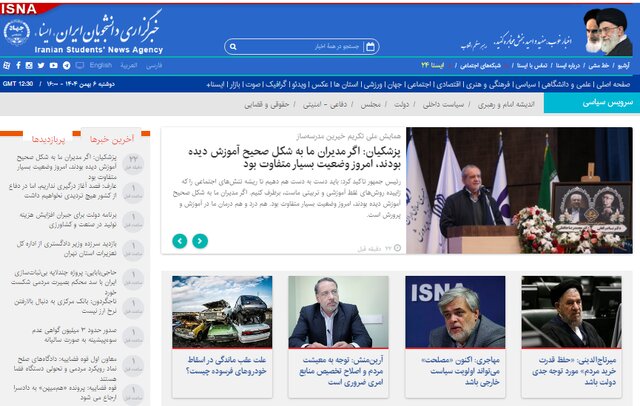
Task: Switch to آخرین خبرها tab
Action: click(x=111, y=139)
